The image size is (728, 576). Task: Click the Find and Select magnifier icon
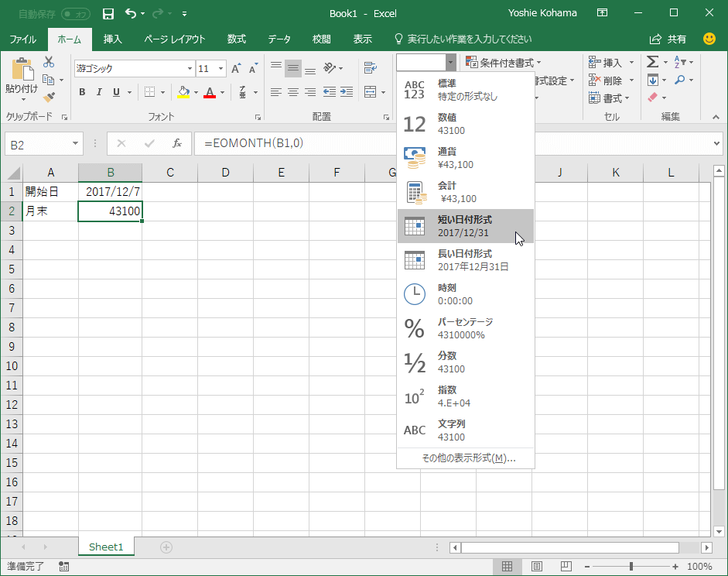click(680, 80)
